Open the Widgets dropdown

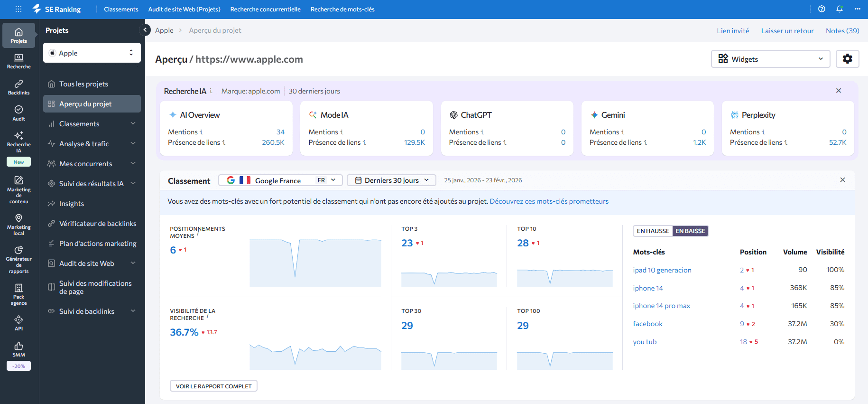coord(771,59)
